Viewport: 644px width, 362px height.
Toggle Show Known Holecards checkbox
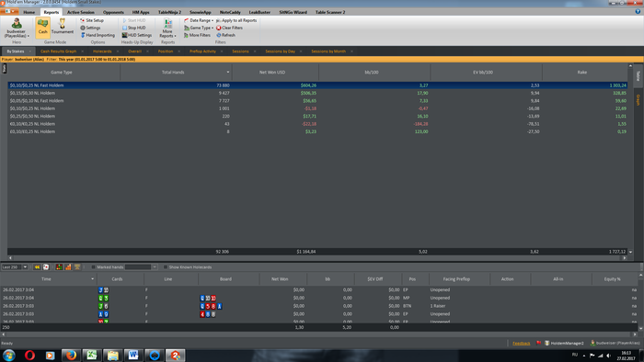tap(166, 266)
